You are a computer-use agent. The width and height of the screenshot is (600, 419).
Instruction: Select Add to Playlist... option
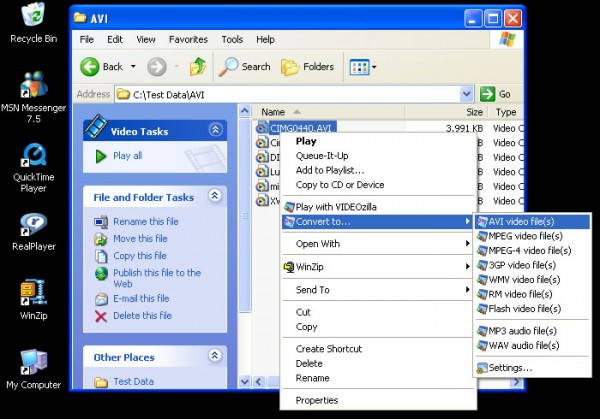click(377, 170)
